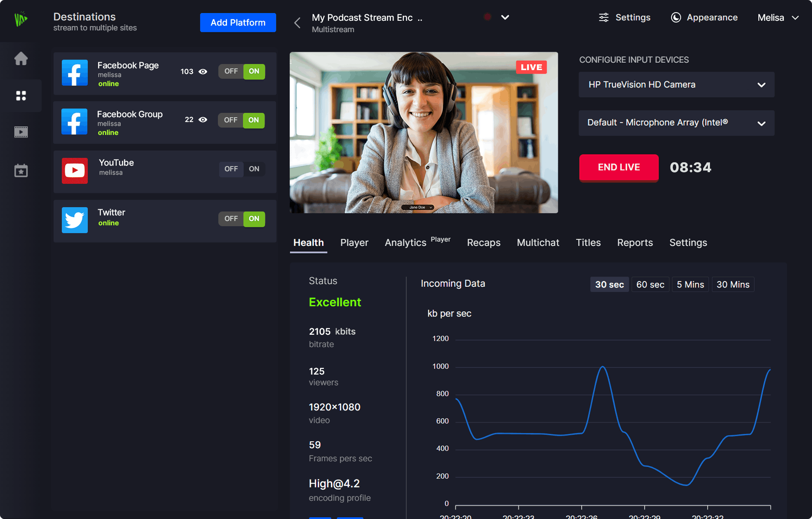Open the Recaps tab
Screen dimensions: 812x519
(483, 243)
